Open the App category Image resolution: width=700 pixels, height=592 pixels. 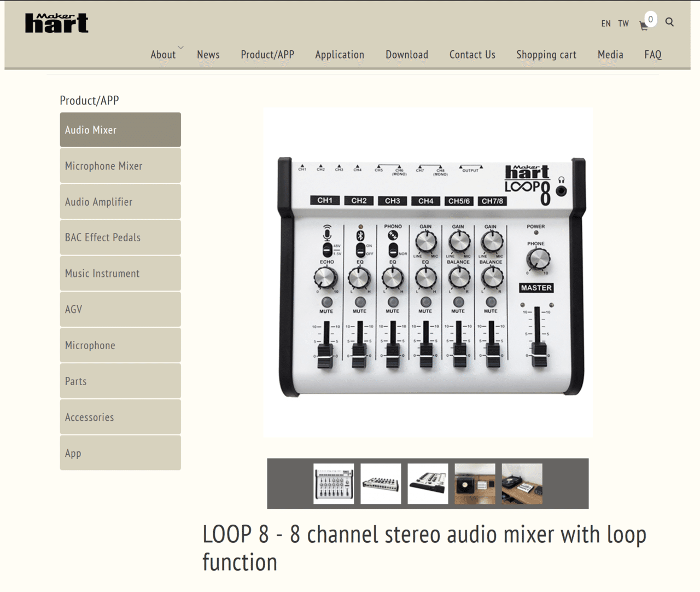pyautogui.click(x=120, y=452)
